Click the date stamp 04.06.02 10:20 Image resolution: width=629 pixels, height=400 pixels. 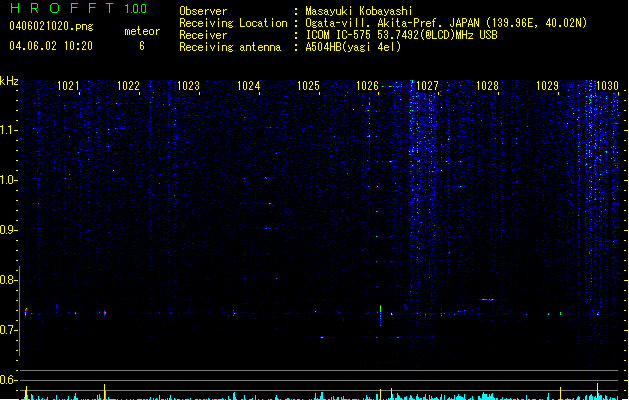(51, 46)
